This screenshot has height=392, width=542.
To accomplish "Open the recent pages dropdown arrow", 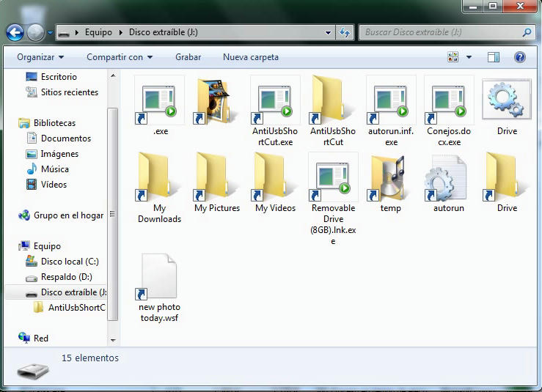I will [x=51, y=33].
